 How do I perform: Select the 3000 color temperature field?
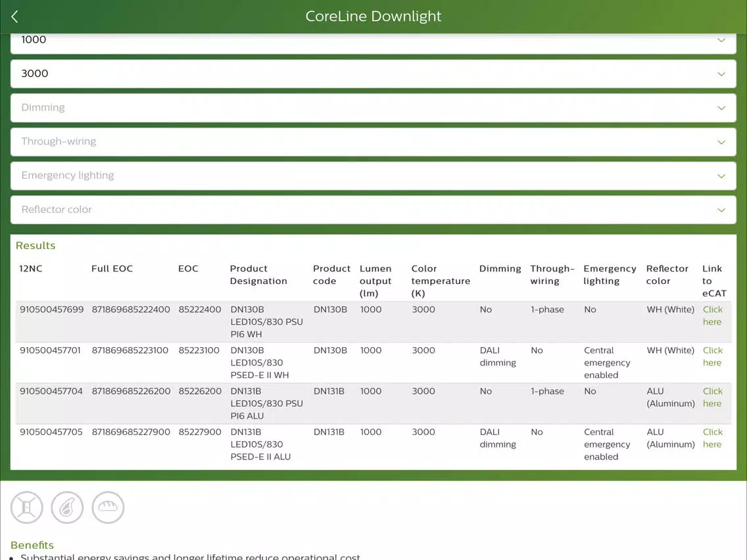click(373, 74)
